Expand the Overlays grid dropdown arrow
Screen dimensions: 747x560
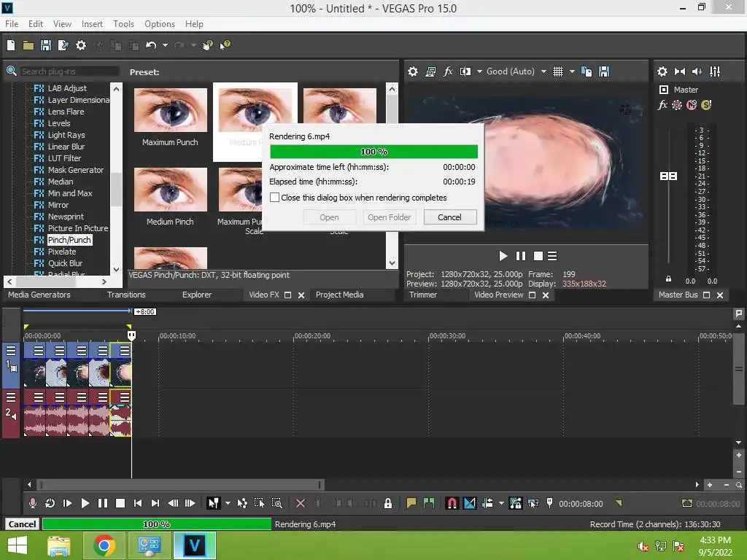572,71
